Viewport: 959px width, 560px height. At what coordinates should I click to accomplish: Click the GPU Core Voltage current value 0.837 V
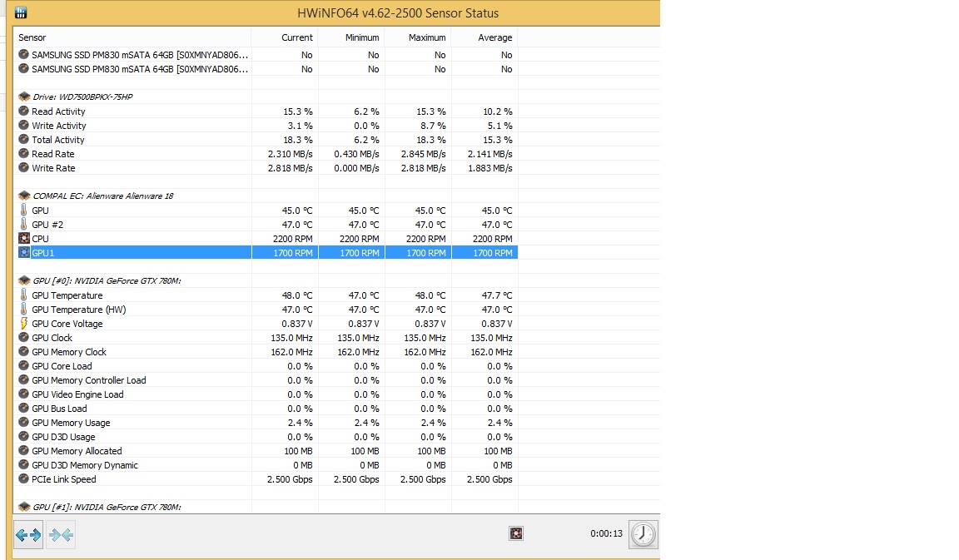297,324
